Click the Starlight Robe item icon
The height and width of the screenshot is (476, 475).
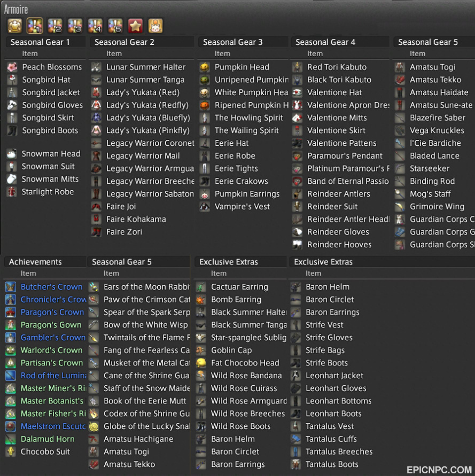point(12,192)
